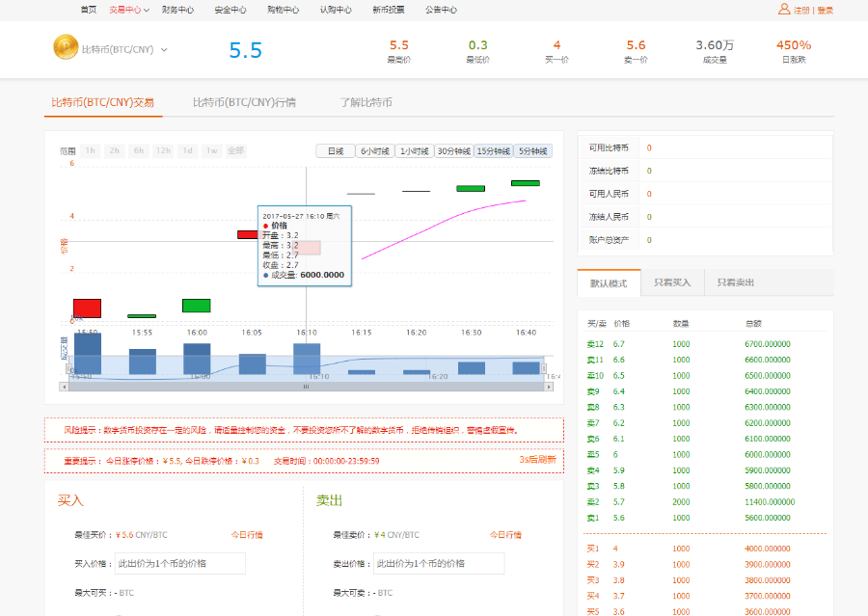Click the left arrow of chart scrollbar

click(x=65, y=386)
